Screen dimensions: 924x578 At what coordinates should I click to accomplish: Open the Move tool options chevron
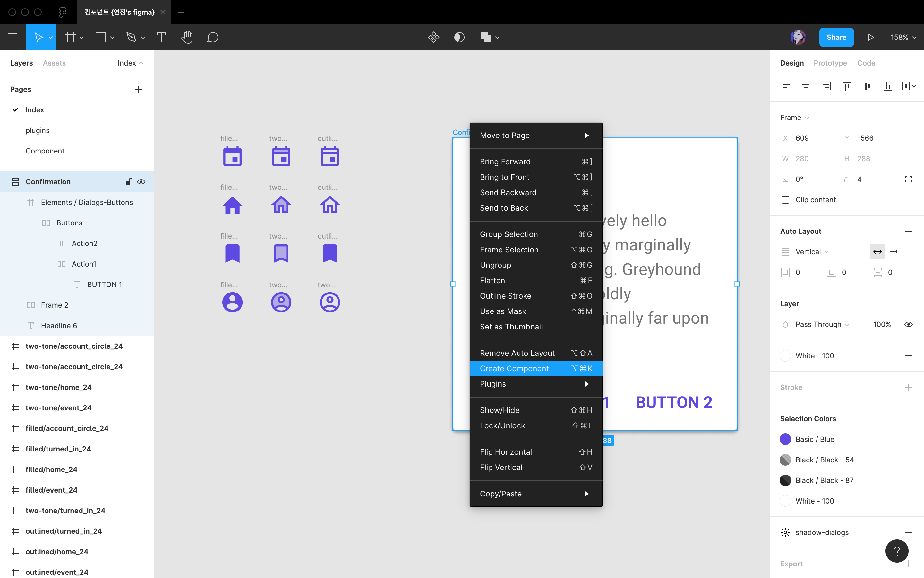click(x=50, y=38)
